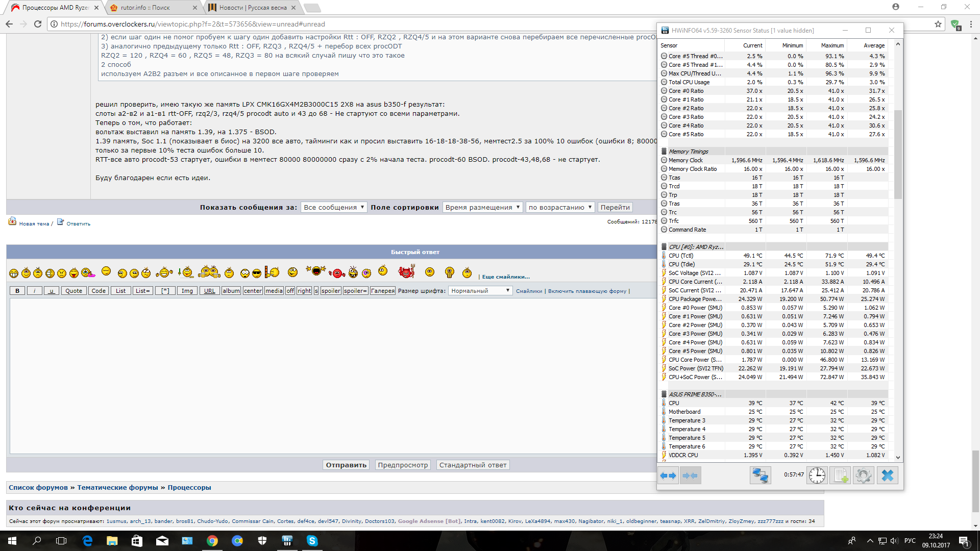This screenshot has width=980, height=551.
Task: Bookmark page with the star icon
Action: coord(938,24)
